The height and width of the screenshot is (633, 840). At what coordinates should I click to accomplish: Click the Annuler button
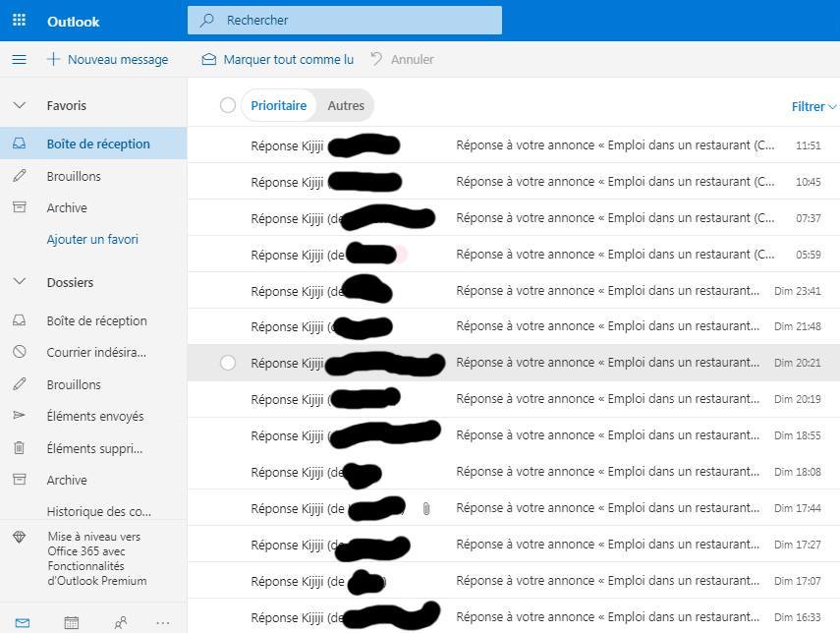point(402,59)
